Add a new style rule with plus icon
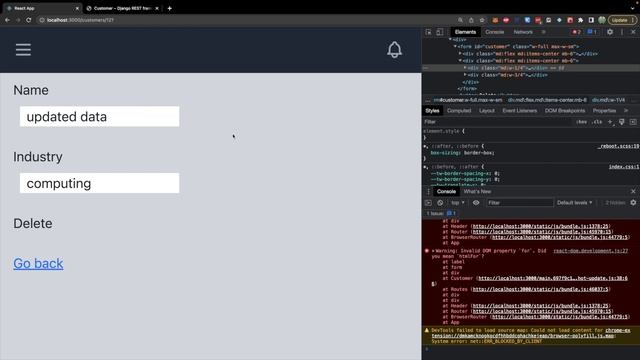The width and height of the screenshot is (640, 360). 610,122
